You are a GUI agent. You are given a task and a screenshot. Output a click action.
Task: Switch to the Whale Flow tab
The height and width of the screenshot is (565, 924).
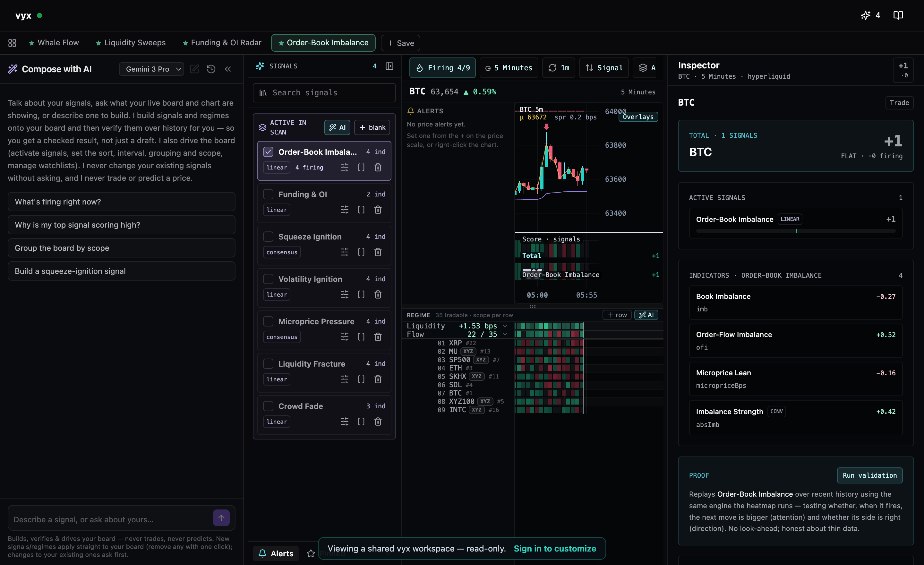coord(54,43)
